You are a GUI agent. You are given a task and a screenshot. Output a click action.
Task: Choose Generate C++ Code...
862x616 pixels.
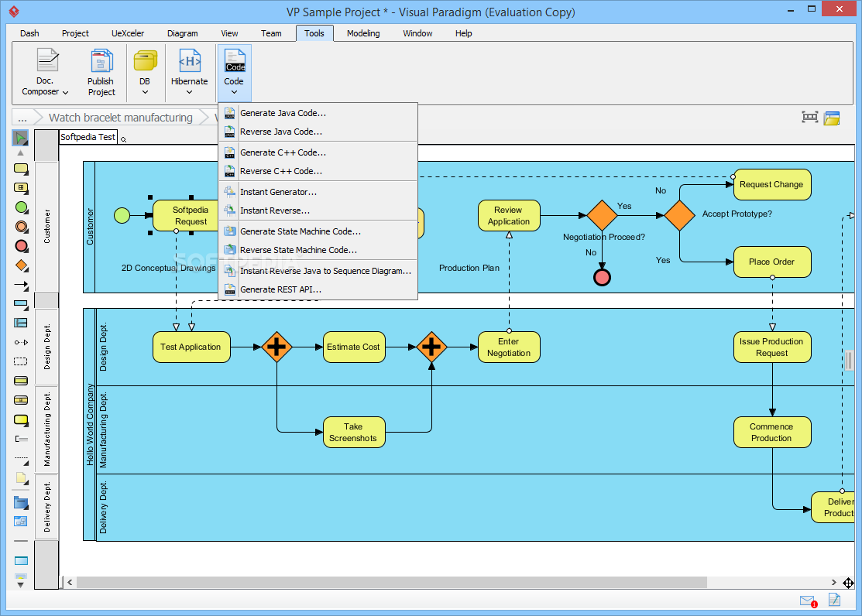pyautogui.click(x=318, y=152)
